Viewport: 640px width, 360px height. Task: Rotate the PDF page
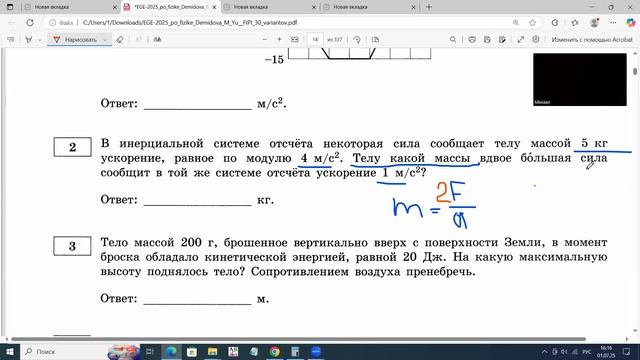[x=357, y=40]
